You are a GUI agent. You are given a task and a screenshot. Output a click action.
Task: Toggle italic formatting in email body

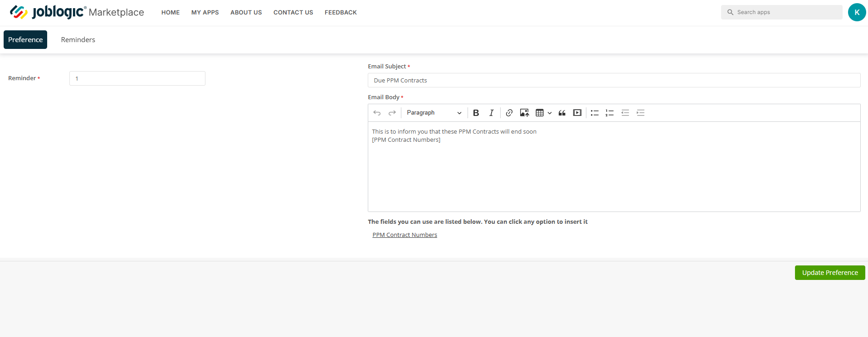[491, 113]
